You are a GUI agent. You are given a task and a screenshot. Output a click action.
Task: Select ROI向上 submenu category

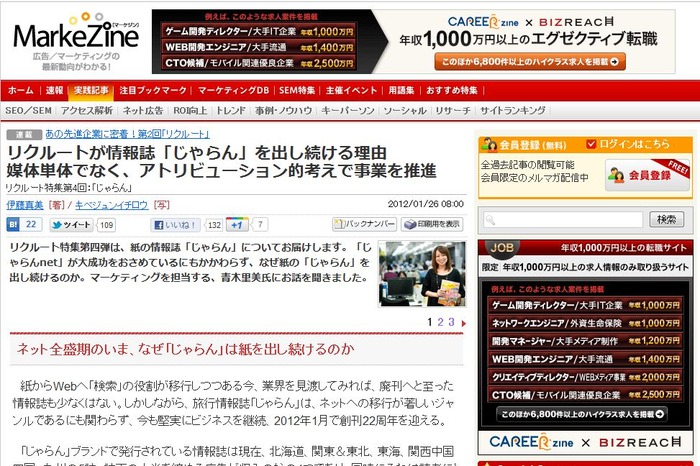click(x=190, y=110)
